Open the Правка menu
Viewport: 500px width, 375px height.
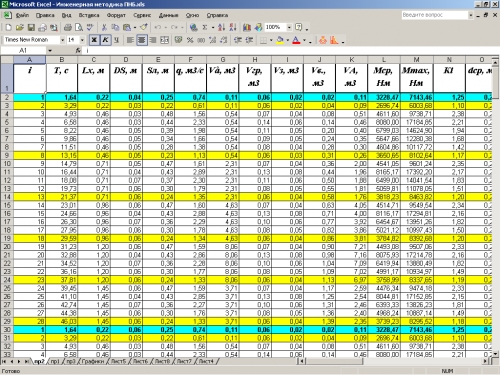[45, 15]
